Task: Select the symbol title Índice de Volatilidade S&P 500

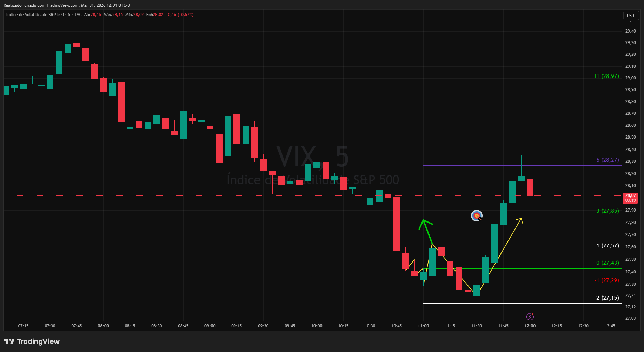Action: (x=35, y=15)
